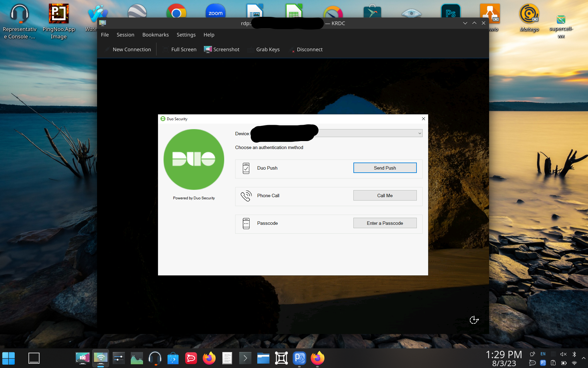Click the Bluetooth tray icon

coord(574,354)
